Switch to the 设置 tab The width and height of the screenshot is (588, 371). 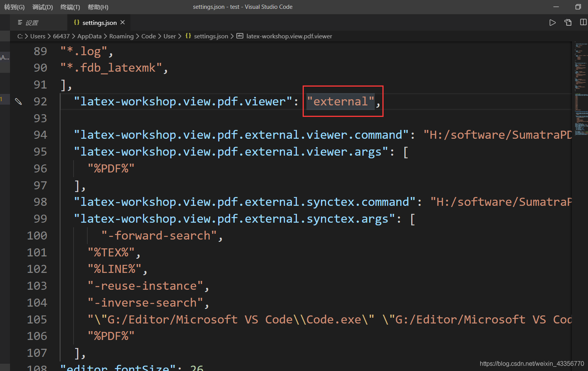pos(32,23)
